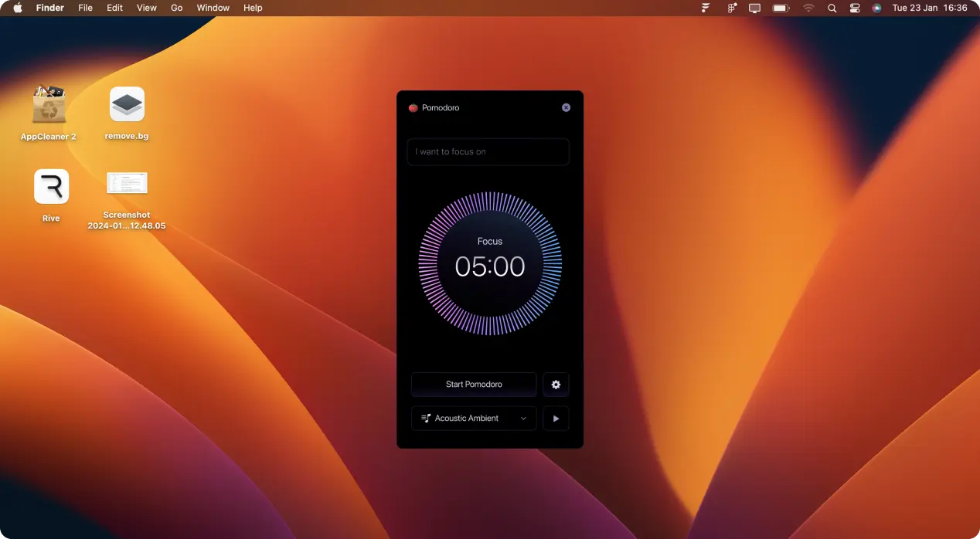
Task: Check the battery status icon
Action: (x=781, y=8)
